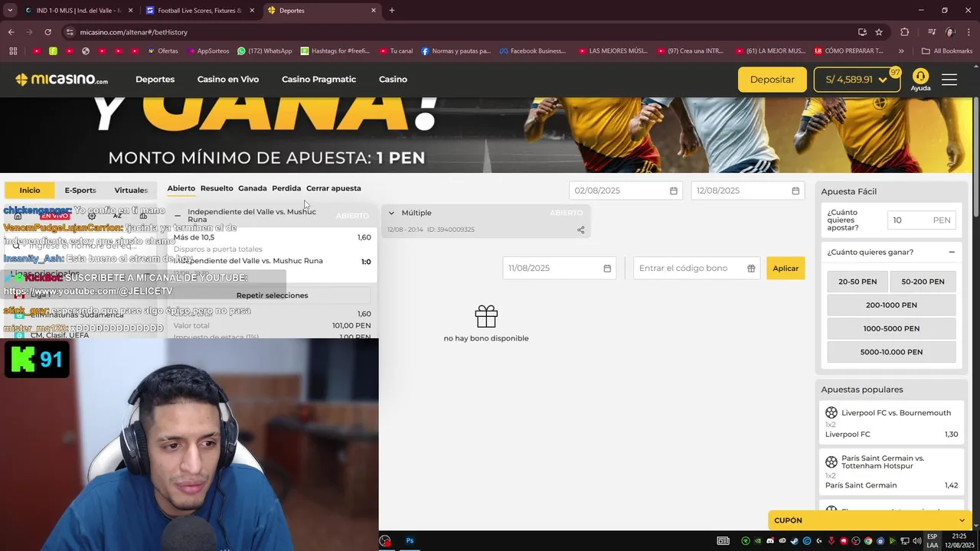The image size is (980, 551).
Task: Show more bookmarks with the chevron
Action: click(x=901, y=51)
